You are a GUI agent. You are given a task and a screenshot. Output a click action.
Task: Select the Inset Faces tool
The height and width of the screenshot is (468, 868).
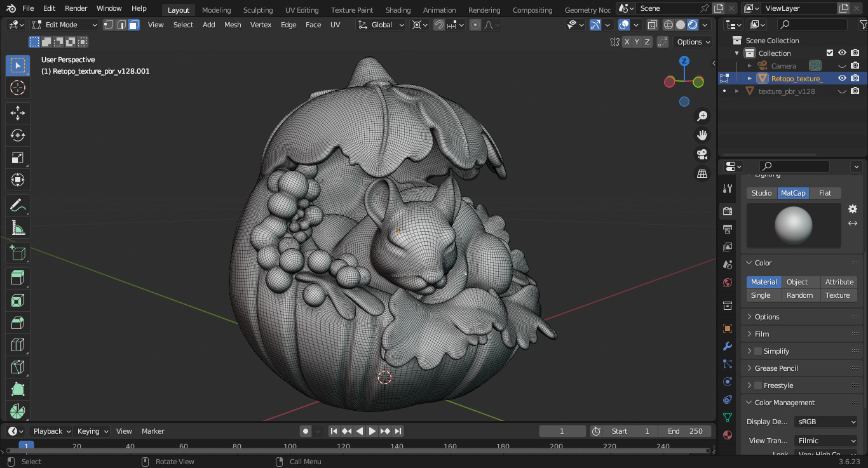point(18,300)
